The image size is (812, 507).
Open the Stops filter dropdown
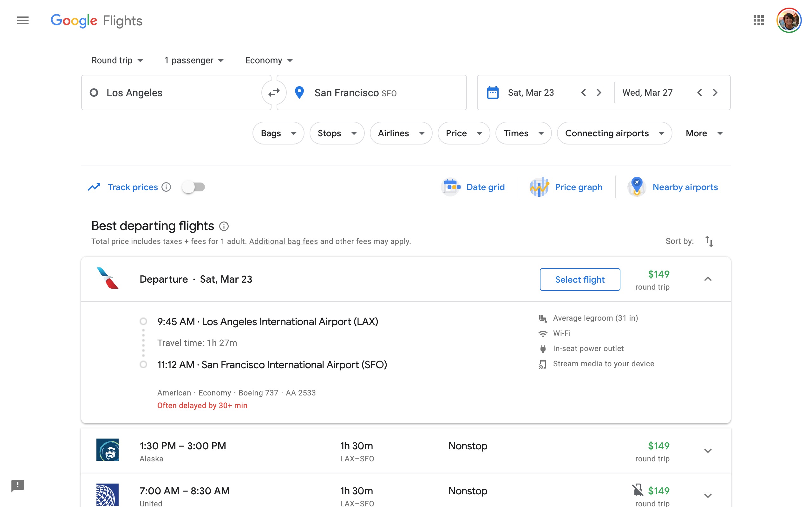337,133
